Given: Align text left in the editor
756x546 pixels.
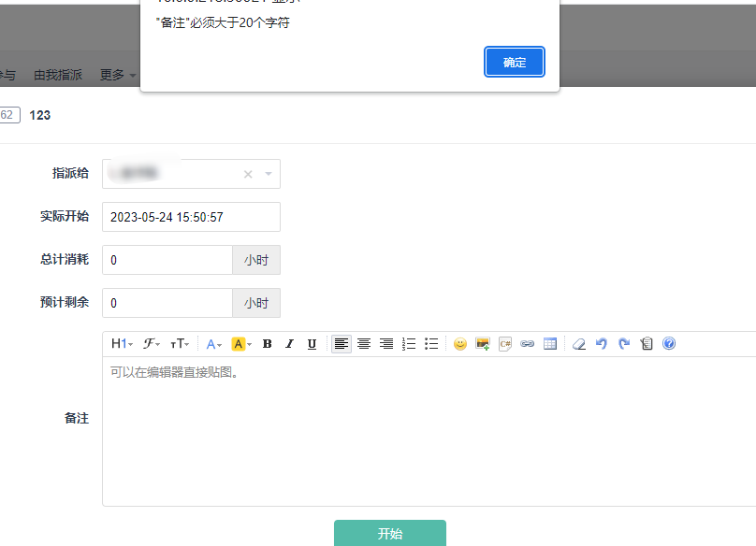Looking at the screenshot, I should (342, 344).
